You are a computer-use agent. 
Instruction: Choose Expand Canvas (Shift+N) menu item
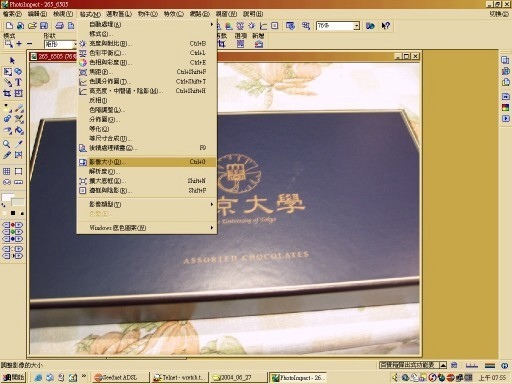147,181
